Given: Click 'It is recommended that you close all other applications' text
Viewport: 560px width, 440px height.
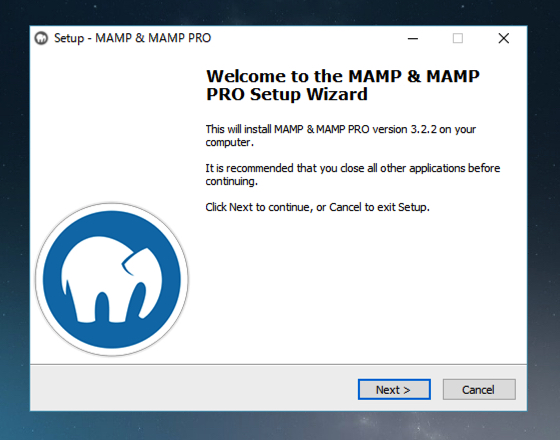Looking at the screenshot, I should click(x=352, y=175).
